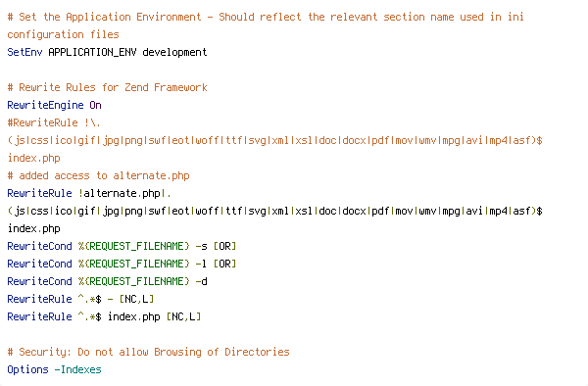Click the RewriteCond line with -s flag

[122, 246]
